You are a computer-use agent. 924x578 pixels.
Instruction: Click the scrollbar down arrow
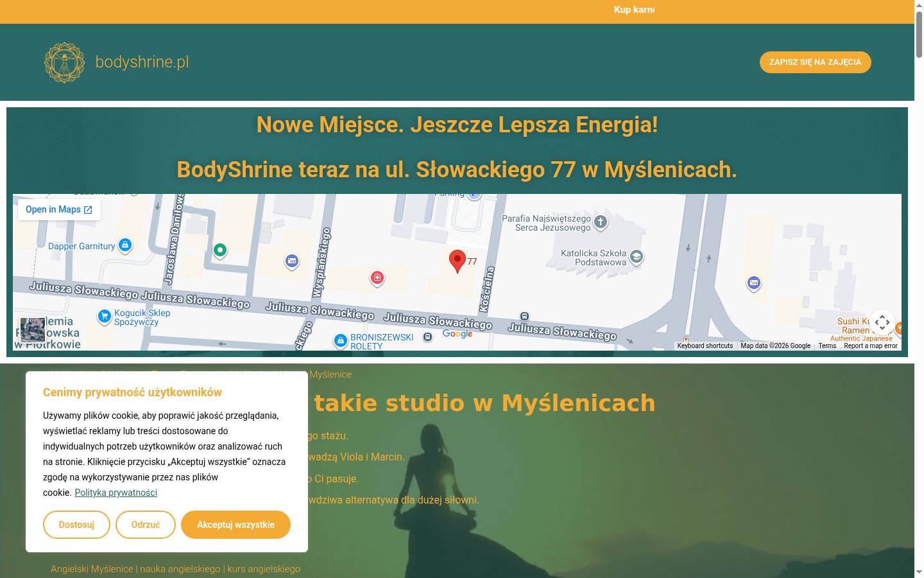point(919,572)
